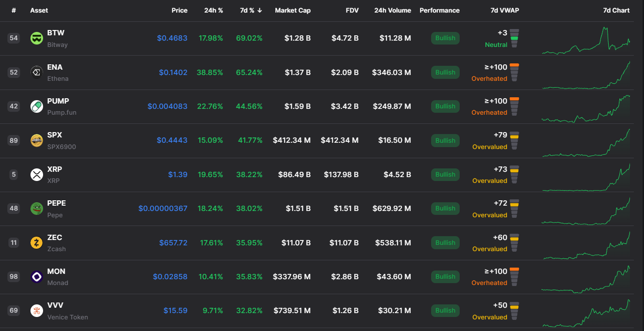Click the 24h volume $629.92 M
The height and width of the screenshot is (331, 644).
click(x=392, y=209)
